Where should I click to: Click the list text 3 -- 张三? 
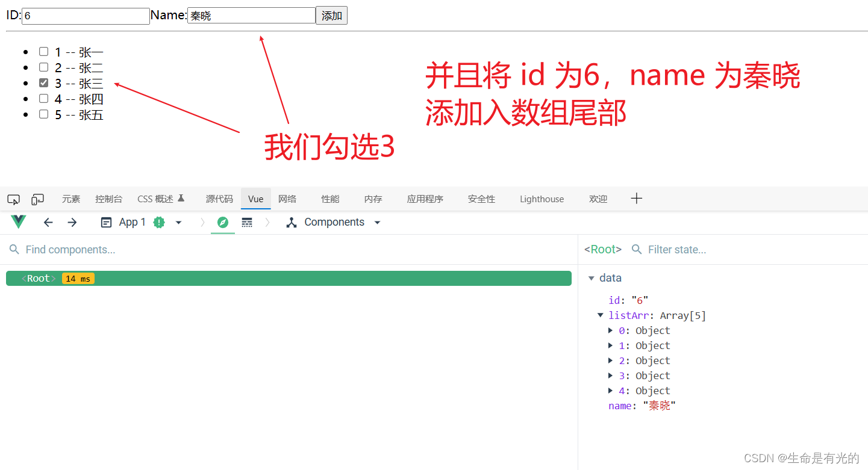coord(79,84)
